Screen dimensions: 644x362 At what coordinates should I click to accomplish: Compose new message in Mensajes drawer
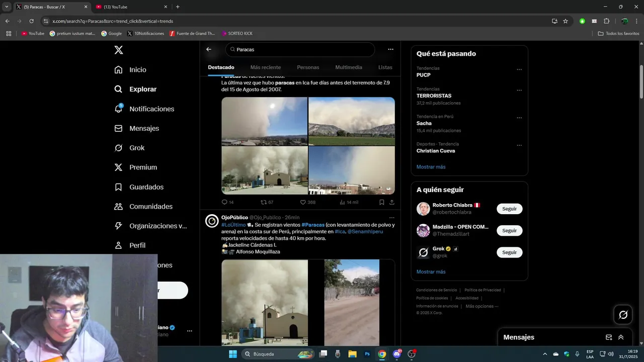(609, 337)
